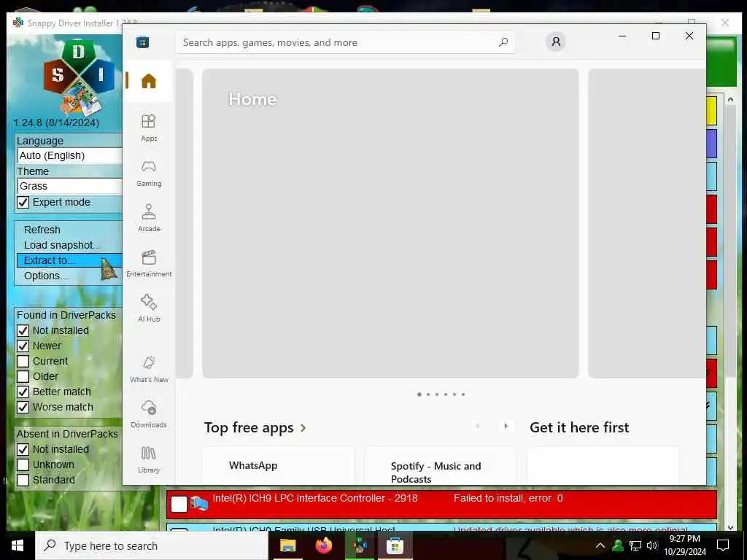Go to next Top free apps
Screen dimensions: 747x560
point(506,426)
